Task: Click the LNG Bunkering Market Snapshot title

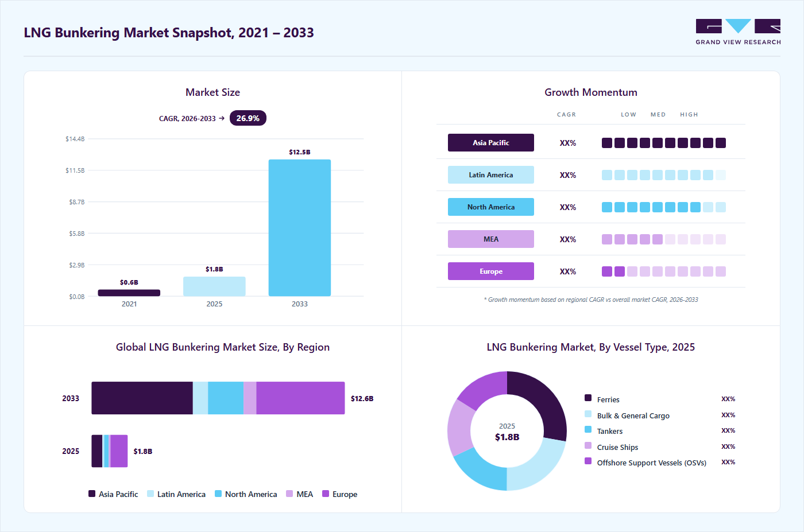Action: pos(169,33)
